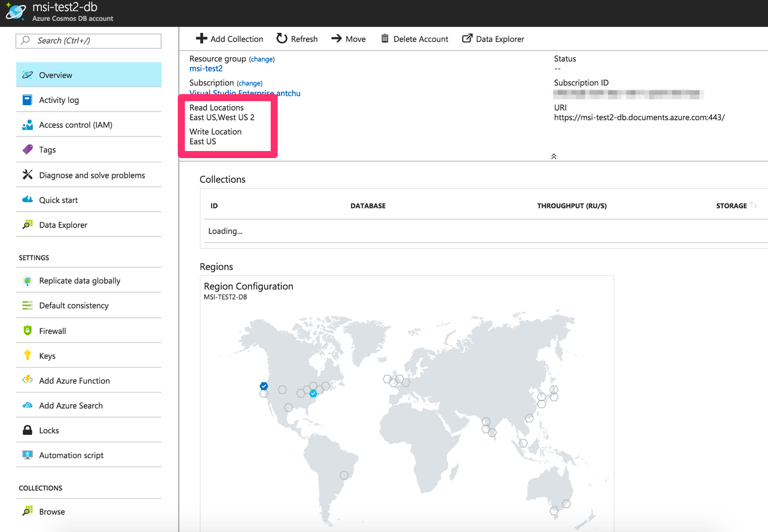
Task: Sort by the STORAGE column arrows
Action: 753,205
